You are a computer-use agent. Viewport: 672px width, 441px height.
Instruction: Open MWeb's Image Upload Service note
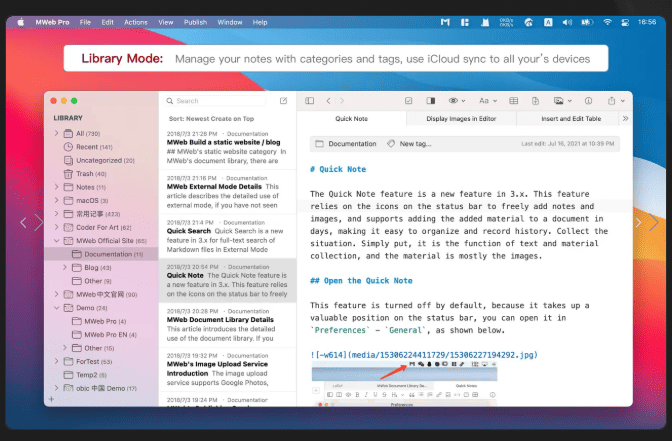tap(227, 369)
